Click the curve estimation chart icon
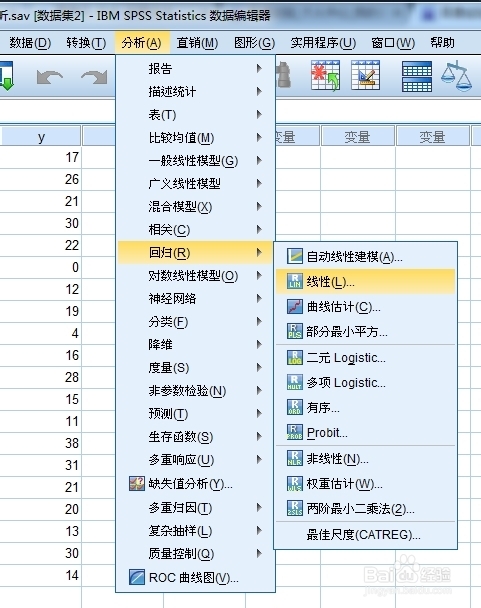The height and width of the screenshot is (608, 481). pyautogui.click(x=295, y=306)
